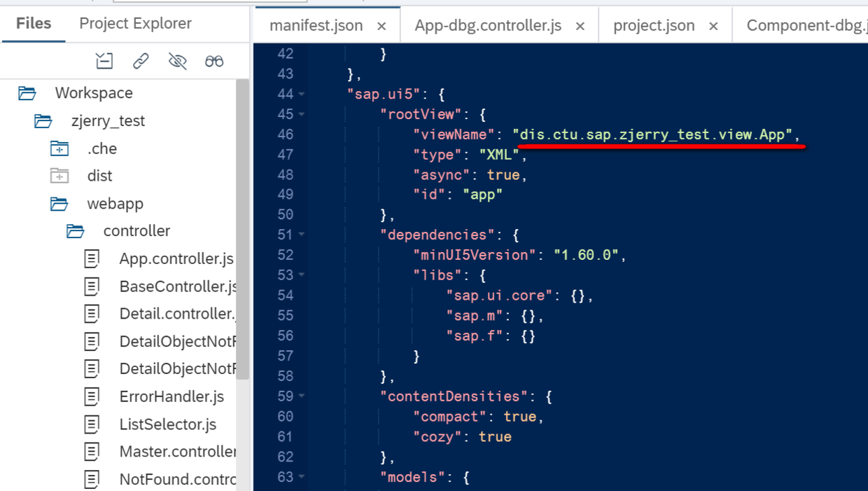Click file icon next to ListSelector.js
The height and width of the screenshot is (491, 868).
point(92,424)
